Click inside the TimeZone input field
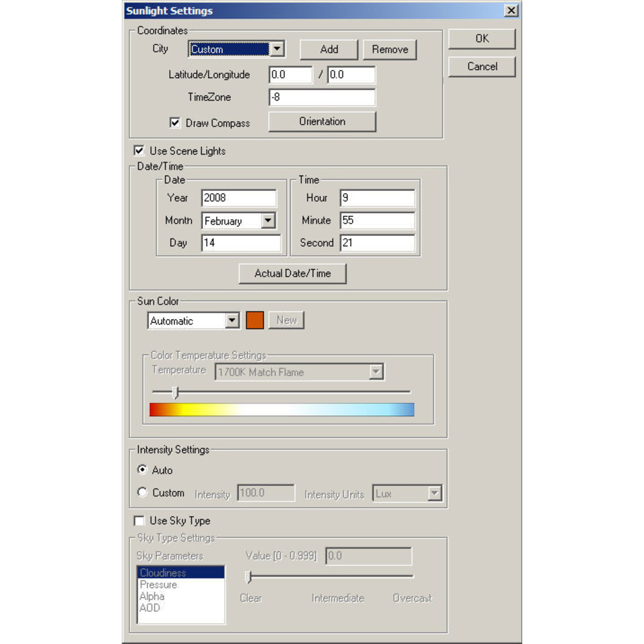The width and height of the screenshot is (644, 644). pos(322,97)
